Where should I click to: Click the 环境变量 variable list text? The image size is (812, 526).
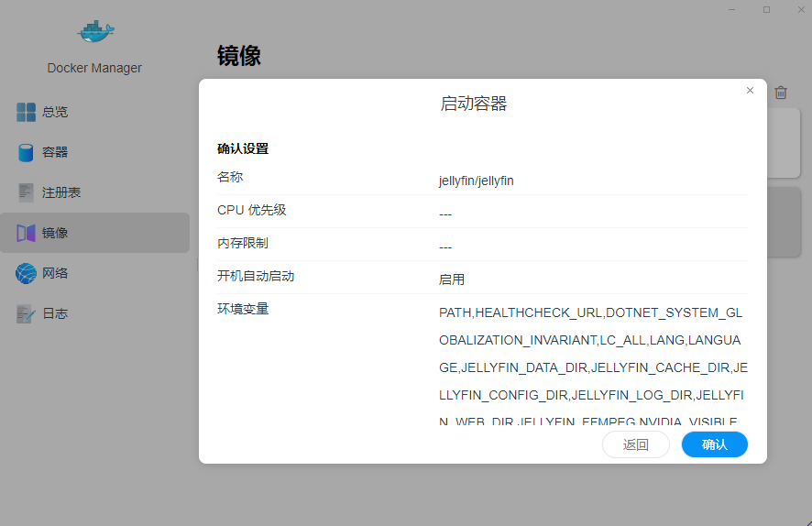click(x=591, y=367)
